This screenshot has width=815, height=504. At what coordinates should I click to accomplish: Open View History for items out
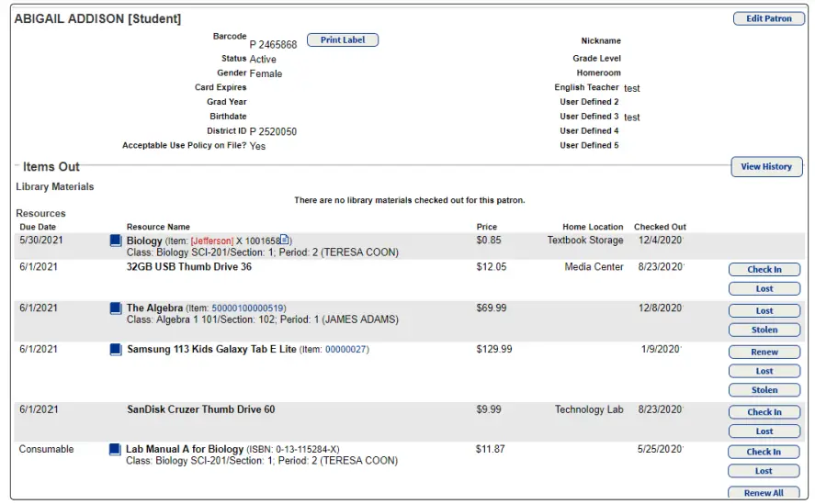pyautogui.click(x=765, y=167)
